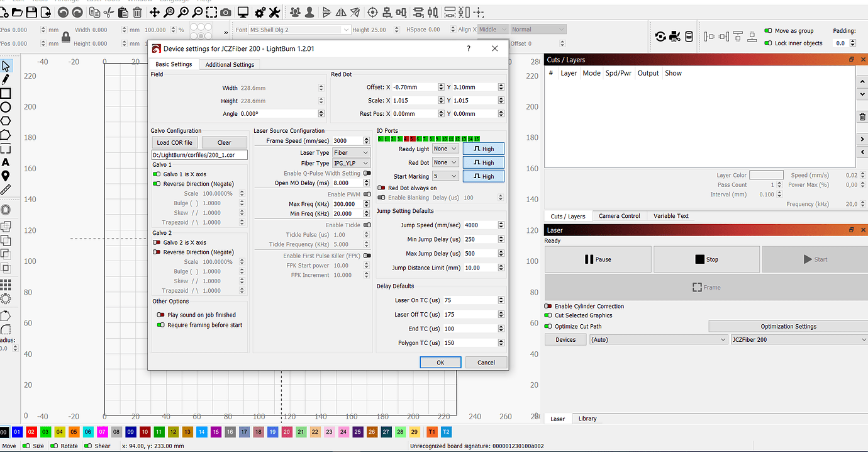Image resolution: width=868 pixels, height=452 pixels.
Task: Select the red 02 color swatch
Action: [x=31, y=432]
